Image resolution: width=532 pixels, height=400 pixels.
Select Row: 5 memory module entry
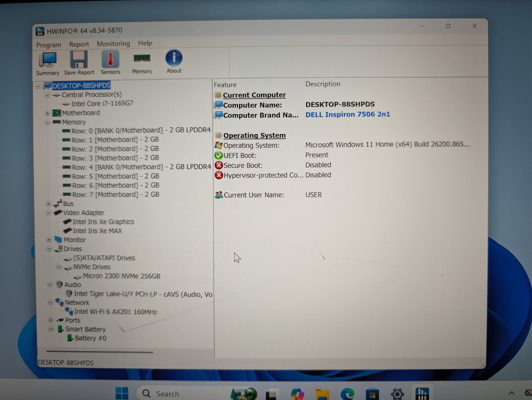[x=115, y=176]
